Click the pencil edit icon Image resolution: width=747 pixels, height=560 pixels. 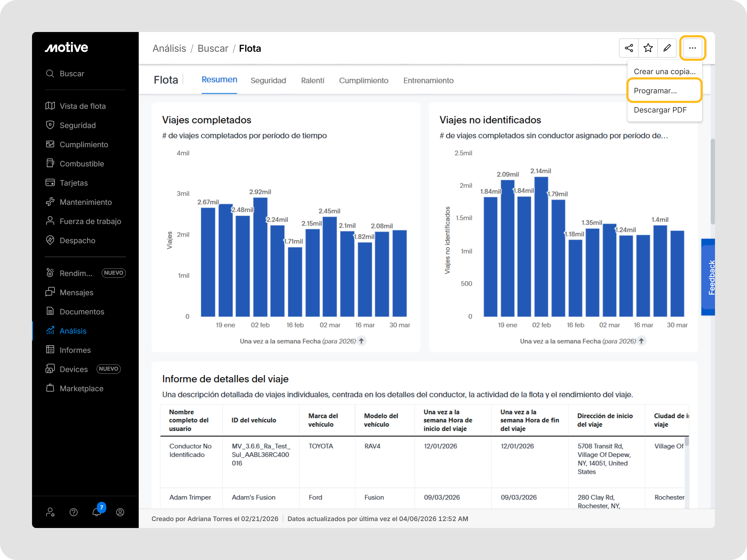point(667,48)
